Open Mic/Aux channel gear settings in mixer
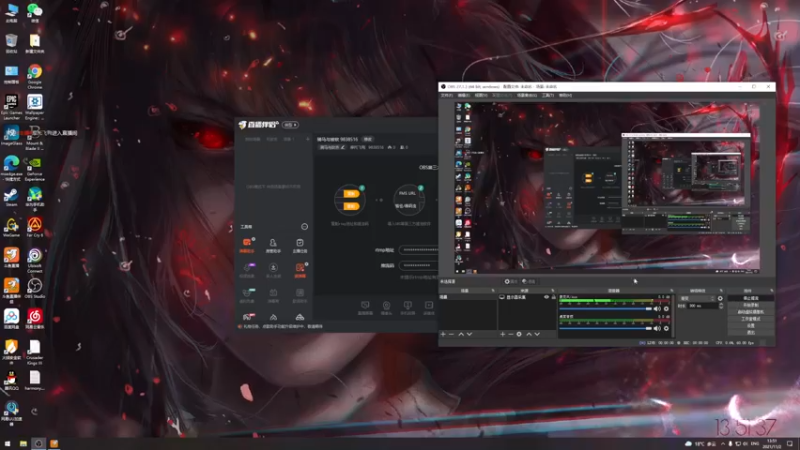 tap(666, 309)
